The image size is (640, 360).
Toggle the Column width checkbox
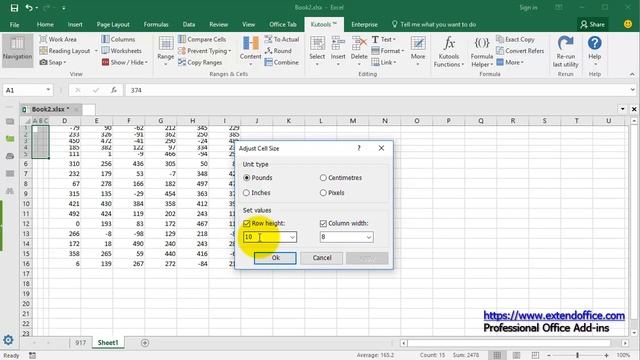323,223
